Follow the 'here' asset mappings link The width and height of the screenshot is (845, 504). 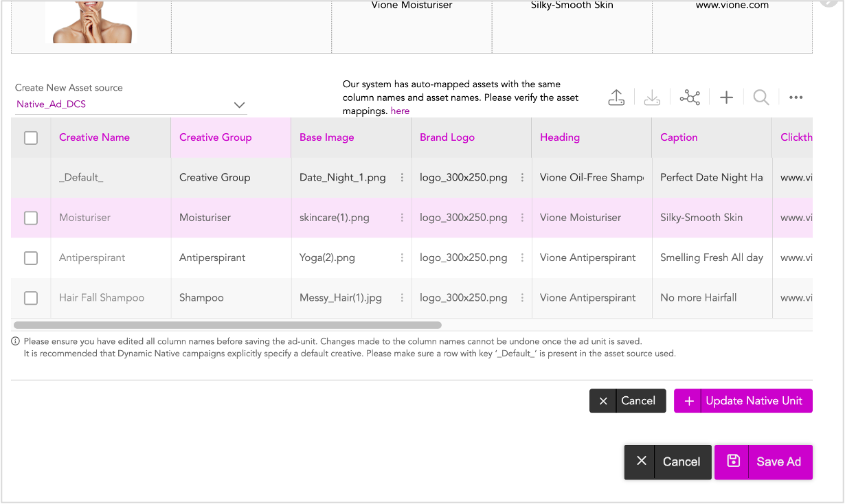point(400,111)
